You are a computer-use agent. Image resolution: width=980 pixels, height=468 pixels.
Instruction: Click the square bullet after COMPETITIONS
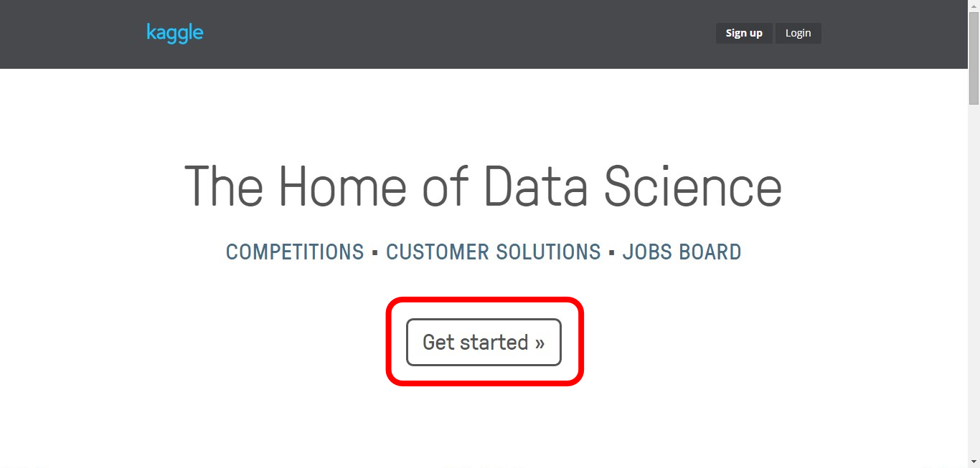[375, 253]
